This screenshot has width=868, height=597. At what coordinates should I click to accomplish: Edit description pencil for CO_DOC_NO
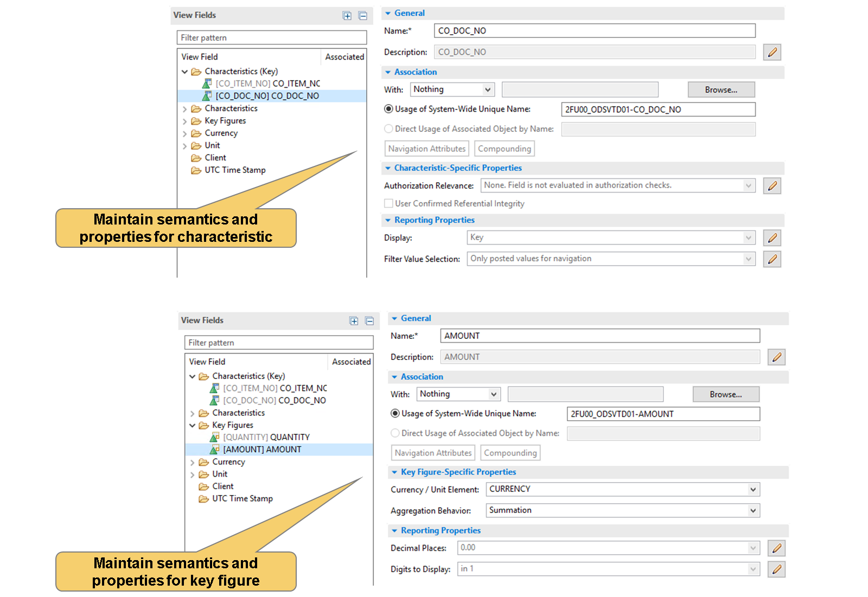click(772, 52)
